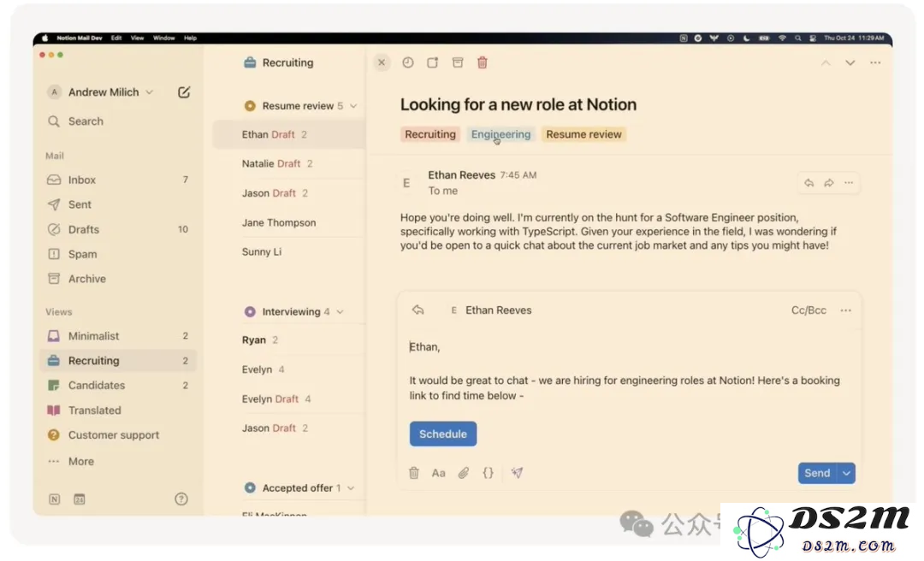This screenshot has height=561, width=924.
Task: Open Evelyn Draft thread
Action: tap(289, 399)
